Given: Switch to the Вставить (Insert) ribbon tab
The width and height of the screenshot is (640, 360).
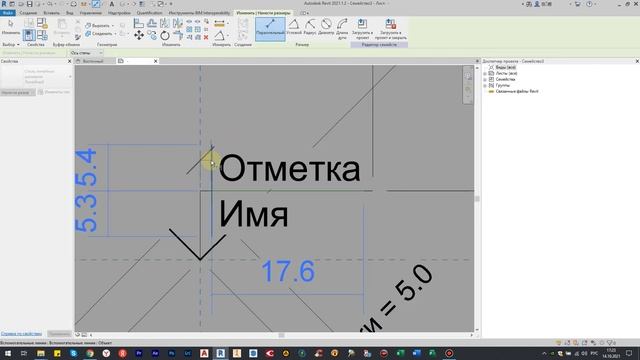Looking at the screenshot, I should pyautogui.click(x=51, y=13).
